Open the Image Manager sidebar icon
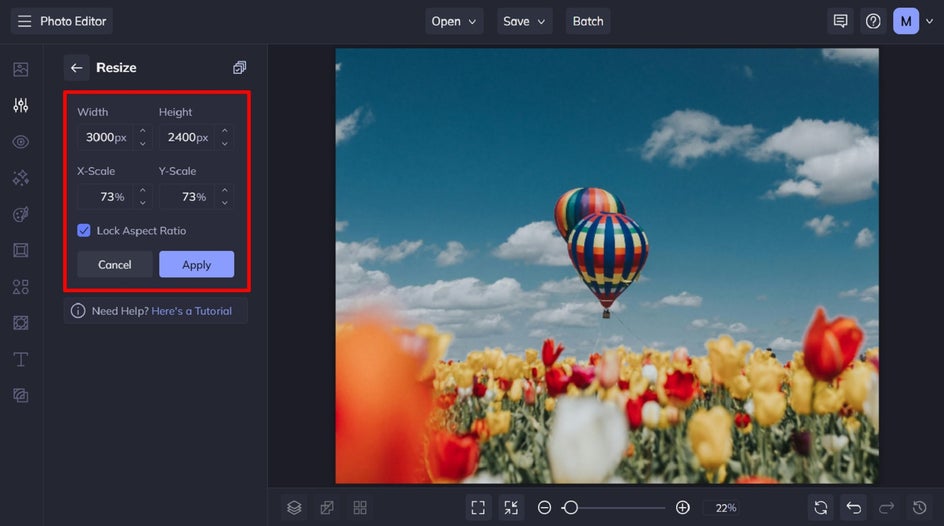 pyautogui.click(x=20, y=69)
